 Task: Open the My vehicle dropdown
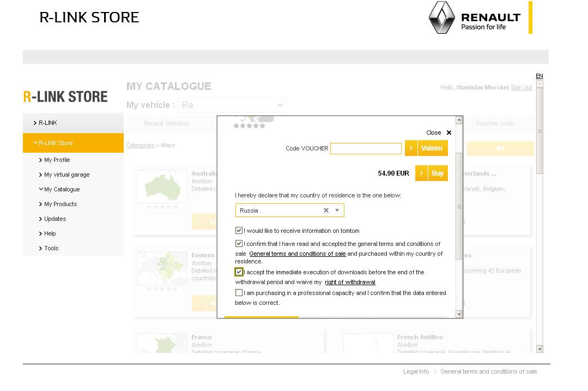232,105
